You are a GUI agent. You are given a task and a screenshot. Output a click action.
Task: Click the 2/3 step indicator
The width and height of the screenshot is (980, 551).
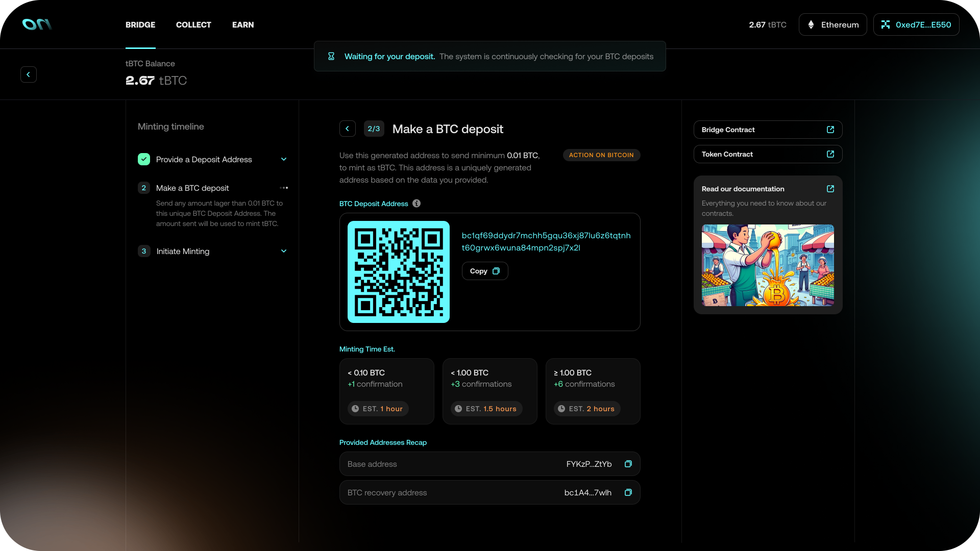[x=374, y=129]
